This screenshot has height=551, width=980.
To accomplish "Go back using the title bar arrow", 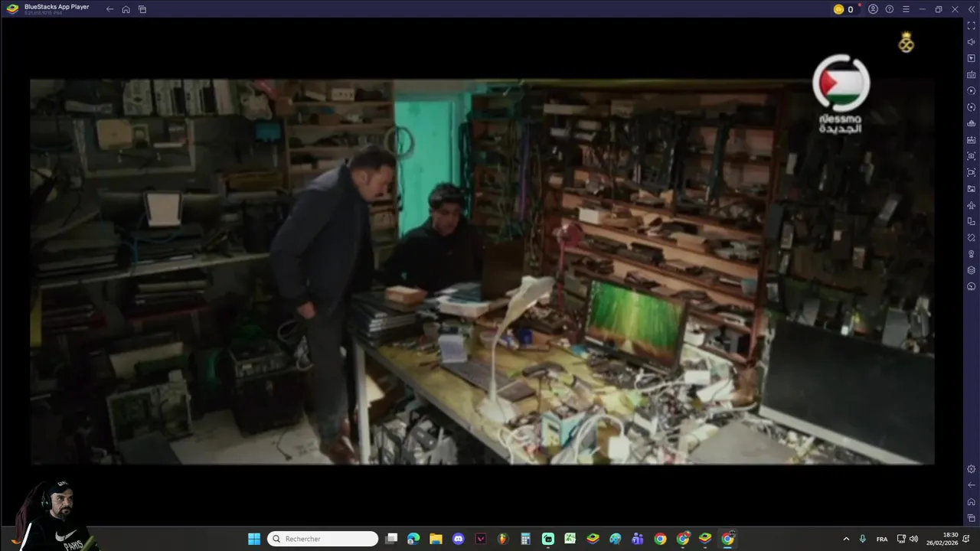I will pyautogui.click(x=109, y=9).
